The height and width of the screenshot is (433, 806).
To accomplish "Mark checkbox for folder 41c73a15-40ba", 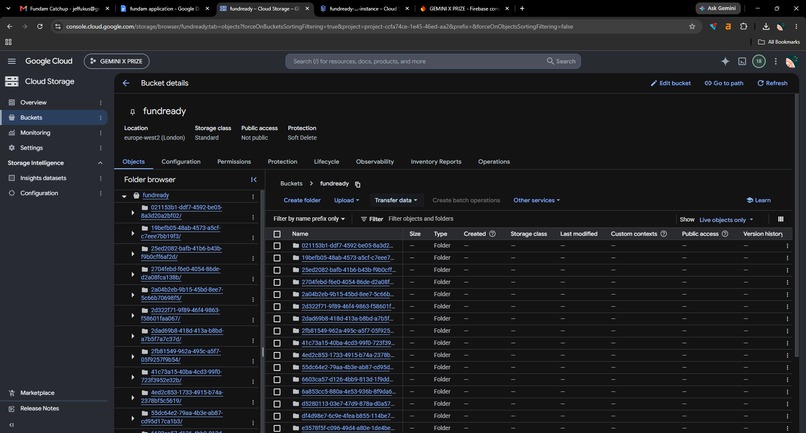I will tap(277, 343).
